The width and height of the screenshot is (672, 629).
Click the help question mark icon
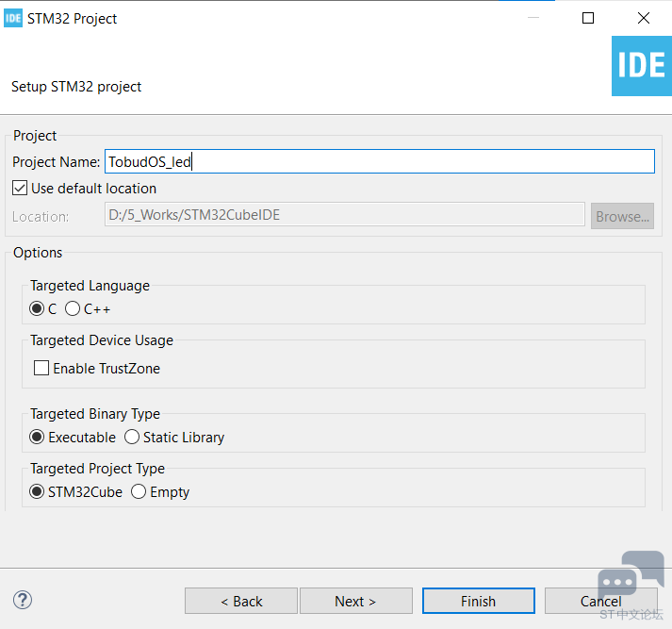point(23,600)
